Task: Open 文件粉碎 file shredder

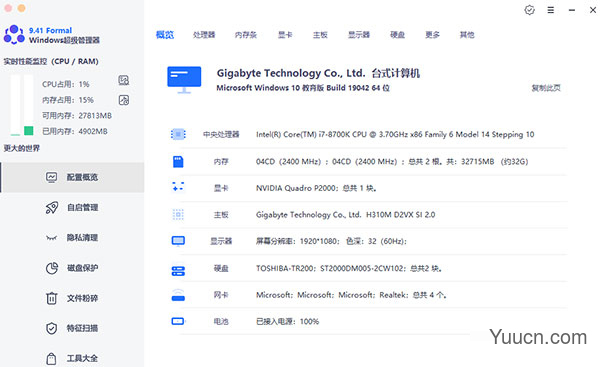Action: [x=73, y=298]
